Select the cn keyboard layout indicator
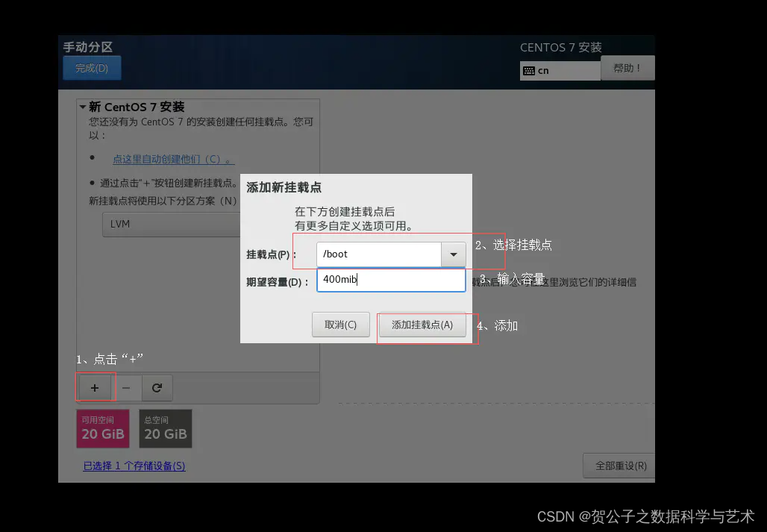 pos(560,71)
